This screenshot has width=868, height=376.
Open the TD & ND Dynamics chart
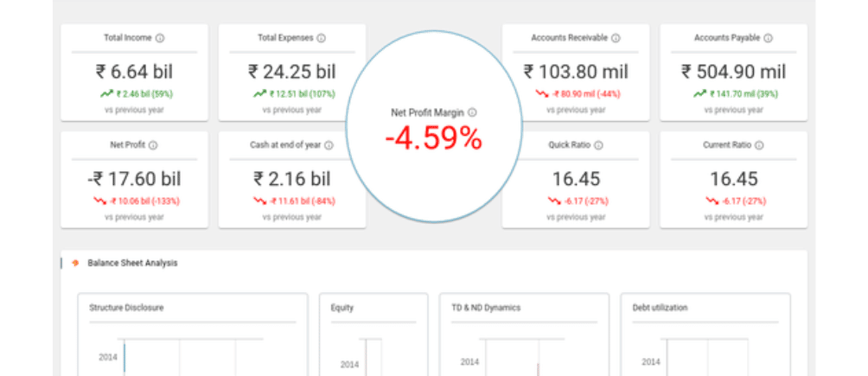[x=524, y=335]
